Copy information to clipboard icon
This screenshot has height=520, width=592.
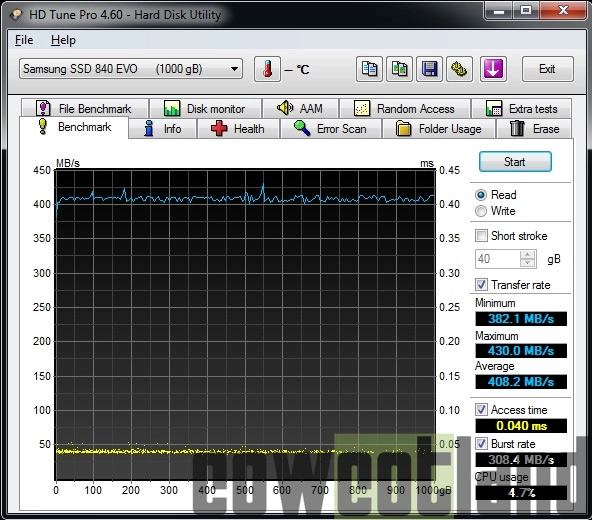click(369, 69)
